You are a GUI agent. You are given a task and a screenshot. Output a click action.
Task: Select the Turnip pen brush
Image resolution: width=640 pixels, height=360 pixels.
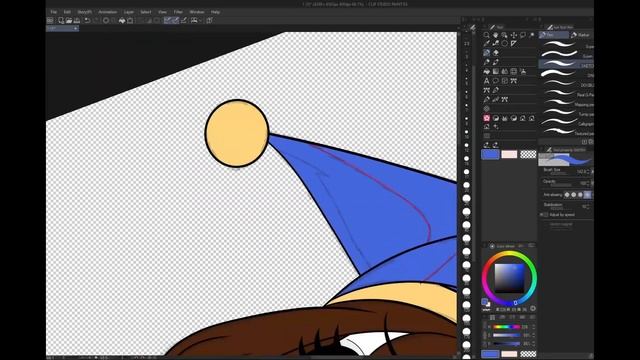click(567, 114)
